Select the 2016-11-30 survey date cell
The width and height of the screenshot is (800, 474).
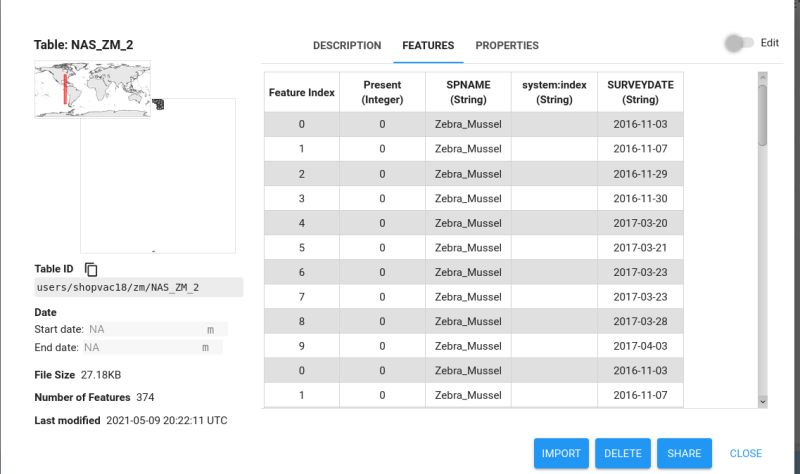[x=640, y=198]
